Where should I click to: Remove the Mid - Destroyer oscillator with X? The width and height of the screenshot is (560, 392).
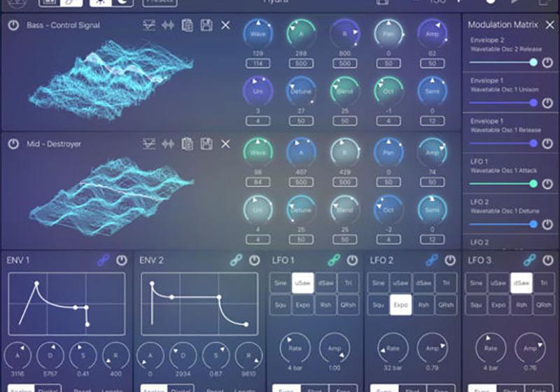click(225, 144)
